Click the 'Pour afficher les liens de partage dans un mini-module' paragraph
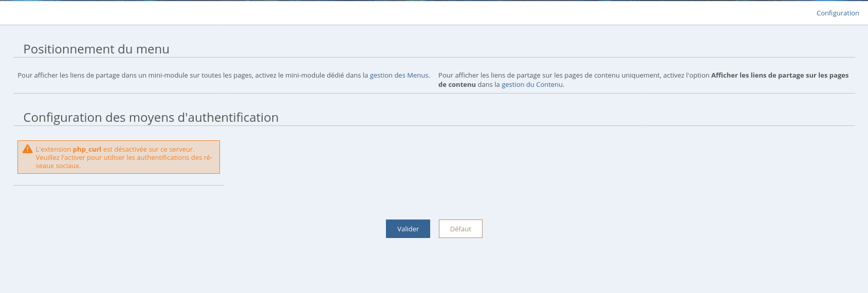The image size is (868, 293). point(224,76)
